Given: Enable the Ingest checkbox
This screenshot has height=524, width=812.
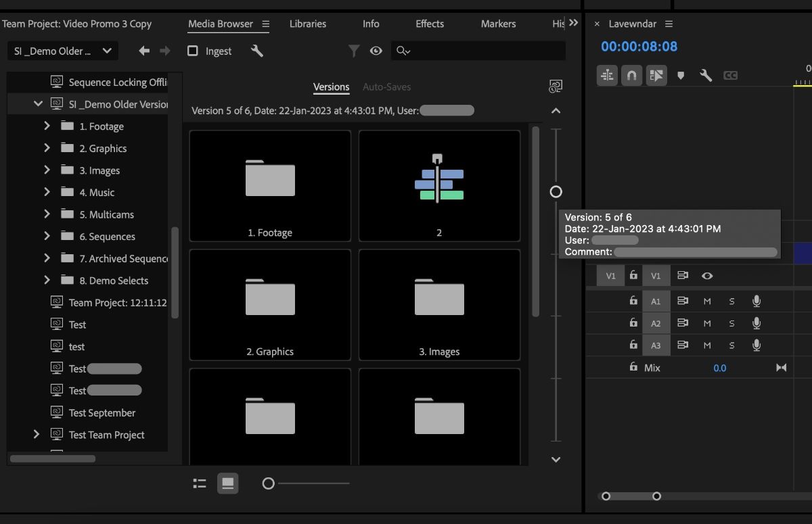Looking at the screenshot, I should 192,50.
